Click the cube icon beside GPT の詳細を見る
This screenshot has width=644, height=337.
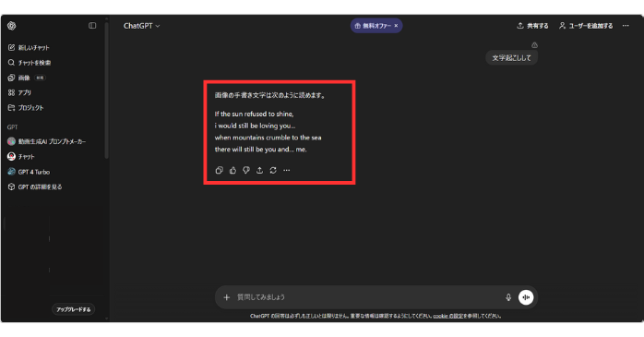click(x=11, y=187)
